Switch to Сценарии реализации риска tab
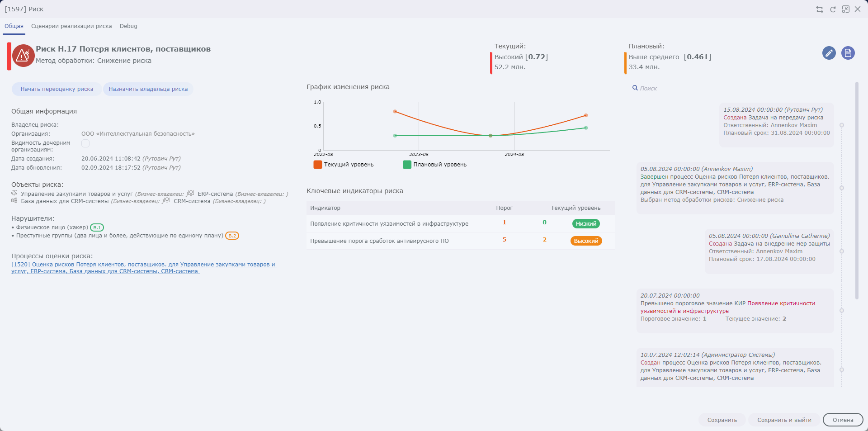The height and width of the screenshot is (431, 868). (x=71, y=26)
